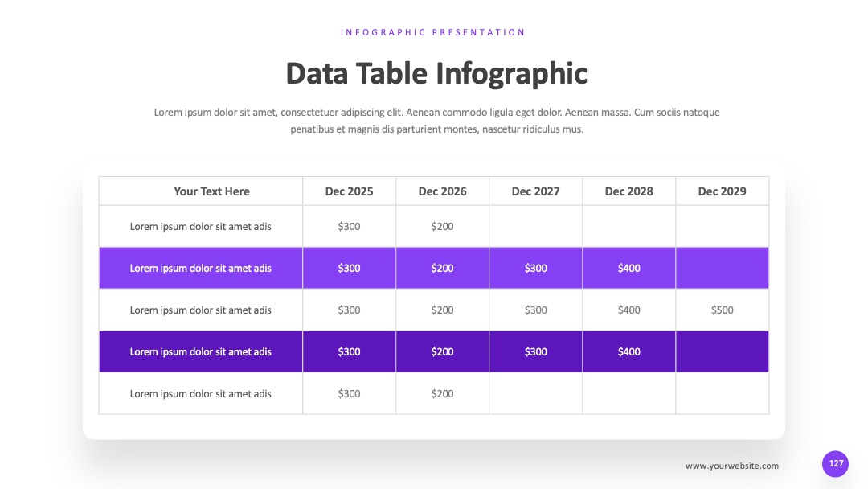Image resolution: width=868 pixels, height=489 pixels.
Task: Click the Dec 2025 column header
Action: 350,191
